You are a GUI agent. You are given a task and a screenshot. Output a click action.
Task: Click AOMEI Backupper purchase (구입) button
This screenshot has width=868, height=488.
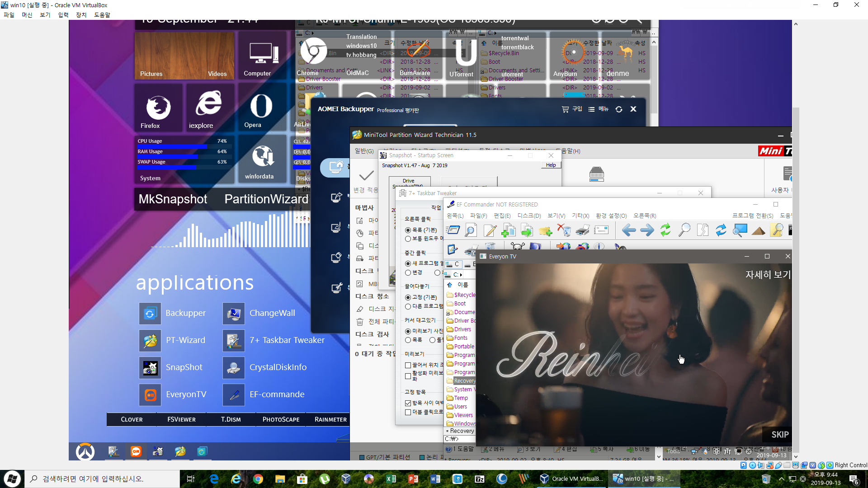click(x=572, y=109)
